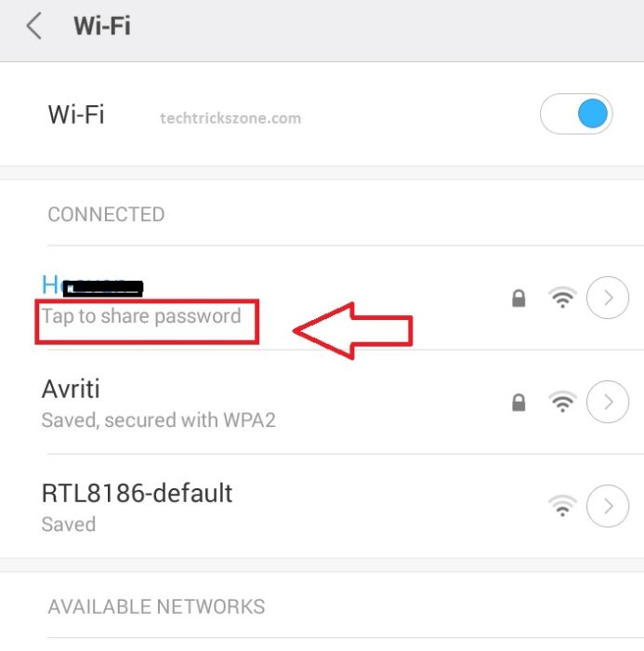Tap the Saved status under RTL8186-default
644x651 pixels.
(69, 525)
